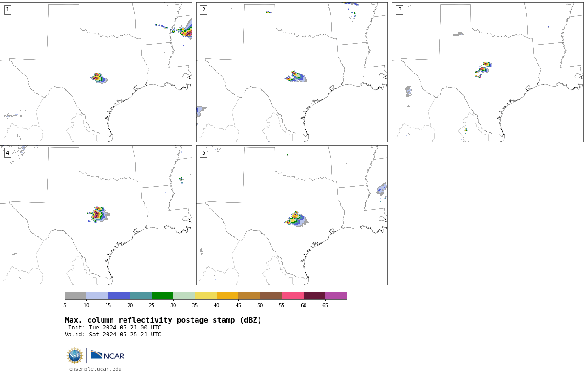The width and height of the screenshot is (588, 374).
Task: Click the storm cell in panel 5
Action: 296,219
